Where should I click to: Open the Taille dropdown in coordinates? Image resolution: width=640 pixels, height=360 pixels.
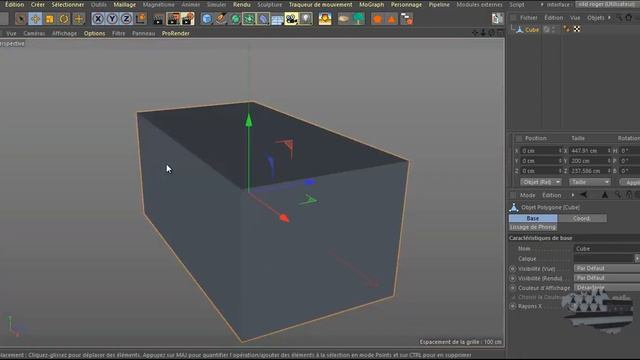[590, 182]
